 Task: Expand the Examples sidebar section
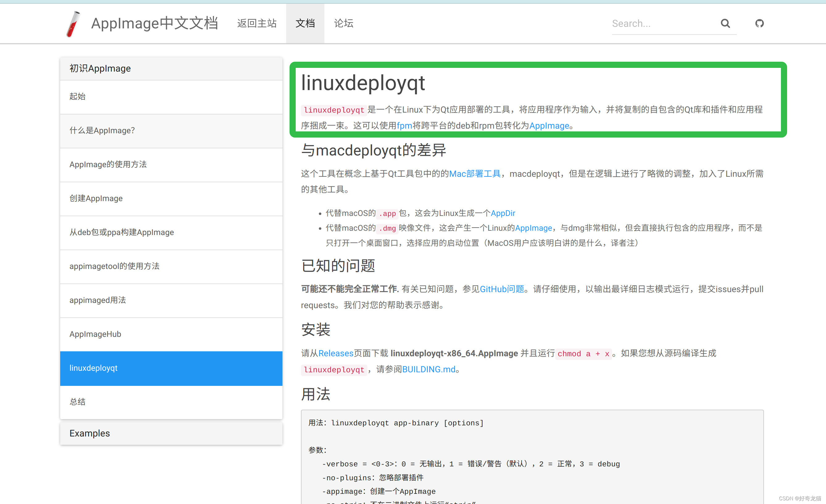[x=171, y=433]
